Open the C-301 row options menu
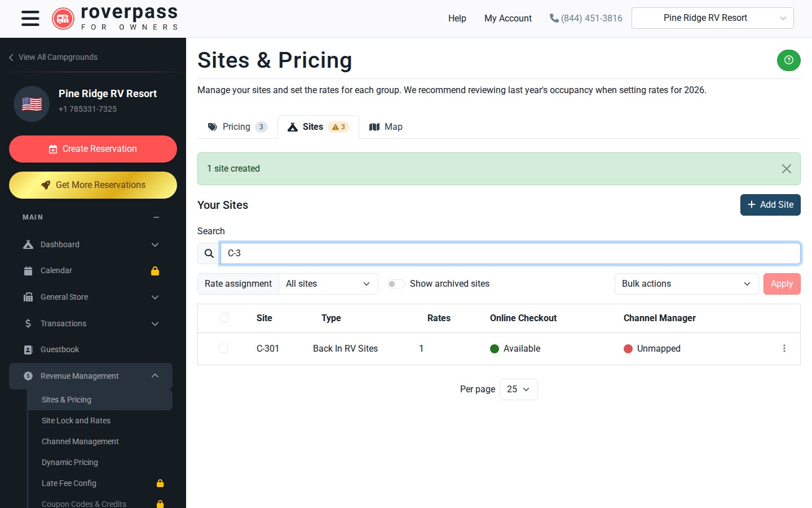Screen dimensions: 812x508 point(784,349)
